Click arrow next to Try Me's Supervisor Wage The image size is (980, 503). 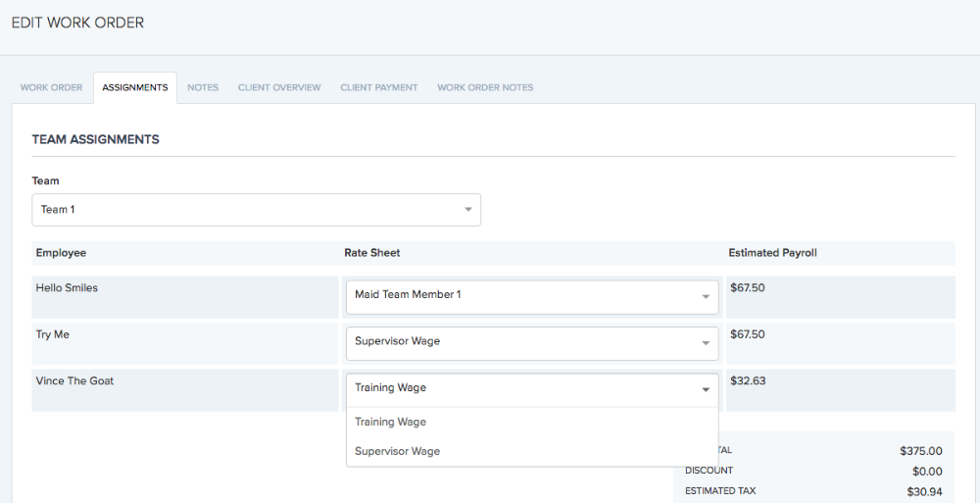[706, 343]
